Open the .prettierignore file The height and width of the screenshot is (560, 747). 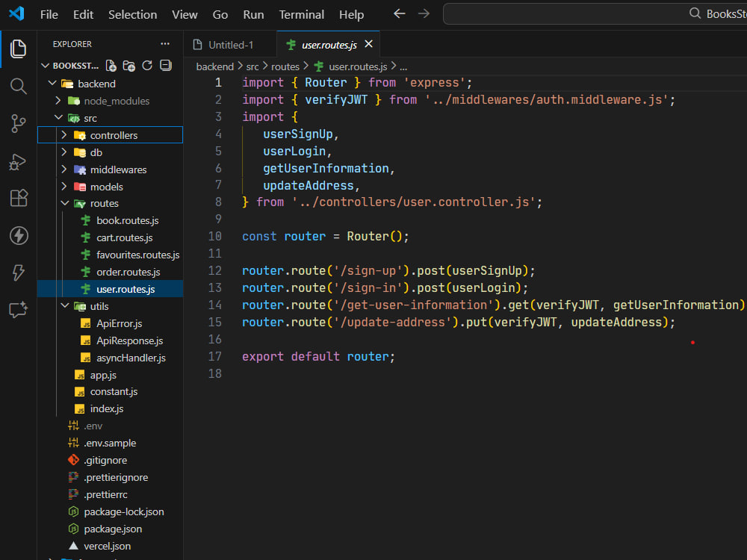coord(110,477)
